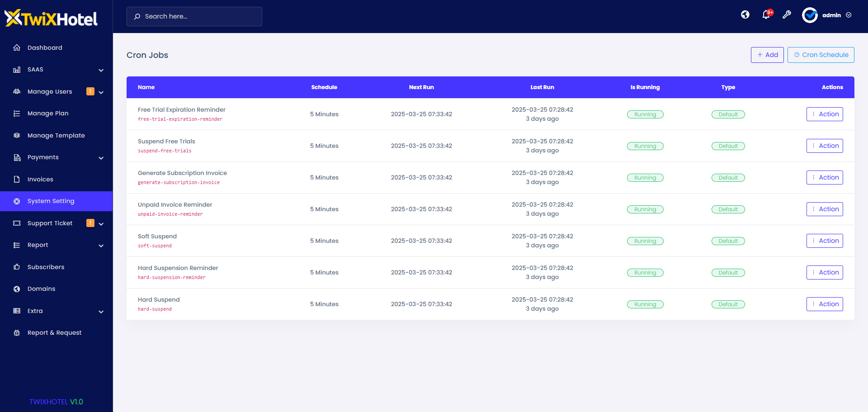The height and width of the screenshot is (412, 868).
Task: Select the Manage Template sidebar icon
Action: point(17,135)
